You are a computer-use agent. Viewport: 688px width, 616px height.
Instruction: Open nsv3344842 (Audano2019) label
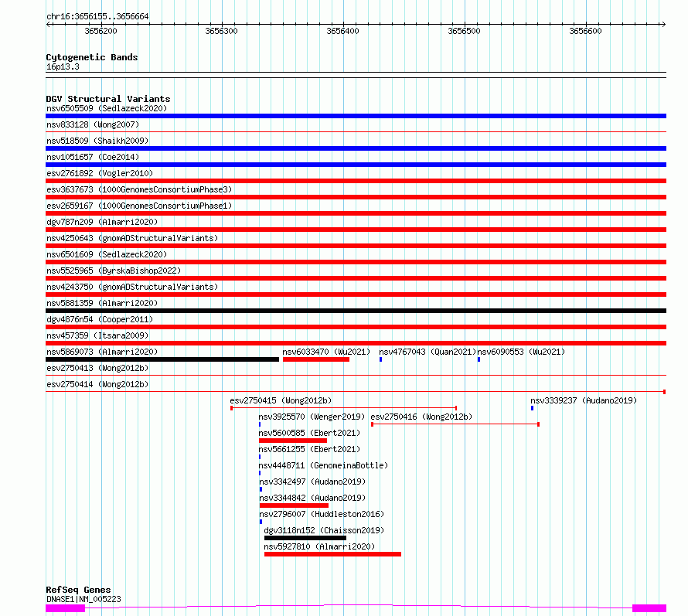point(312,498)
